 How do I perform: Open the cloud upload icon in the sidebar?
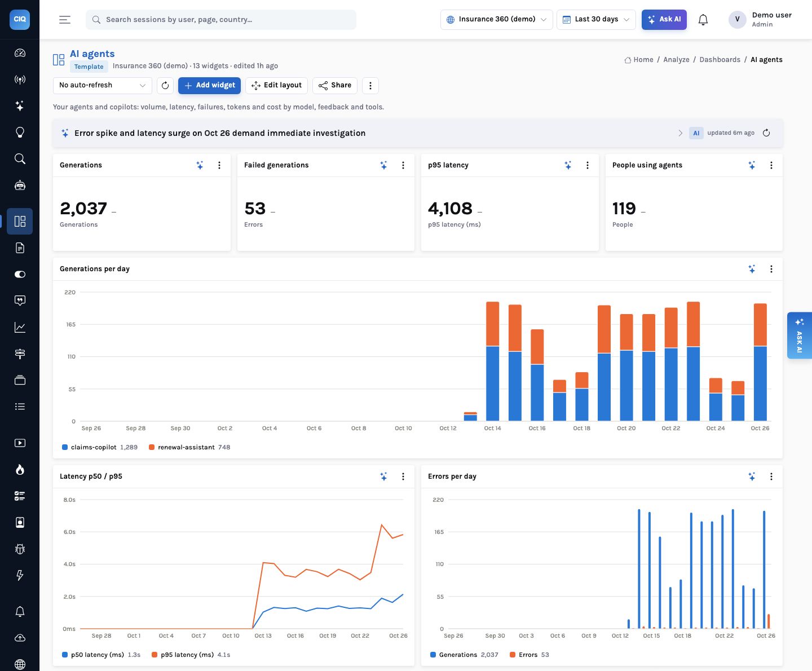point(20,638)
